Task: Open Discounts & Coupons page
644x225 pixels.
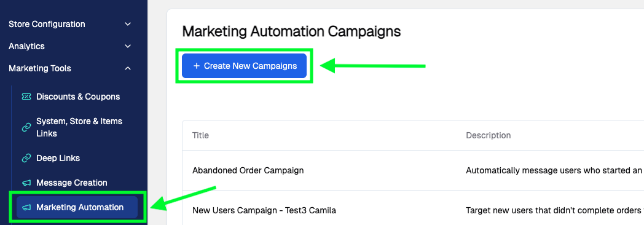Action: 78,97
